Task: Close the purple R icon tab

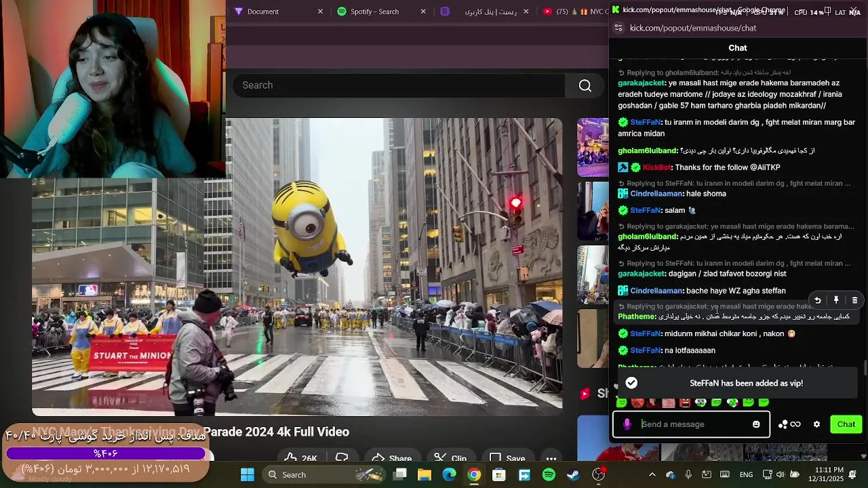Action: coord(526,12)
